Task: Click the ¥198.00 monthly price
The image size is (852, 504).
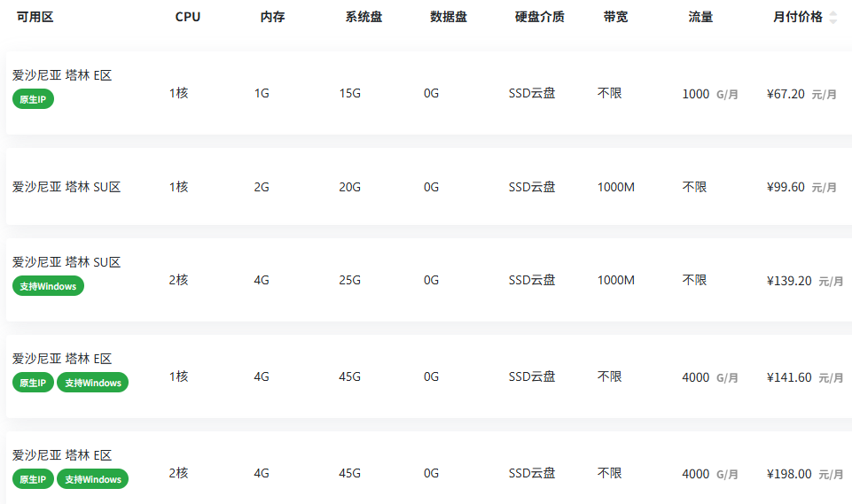Action: [x=789, y=474]
